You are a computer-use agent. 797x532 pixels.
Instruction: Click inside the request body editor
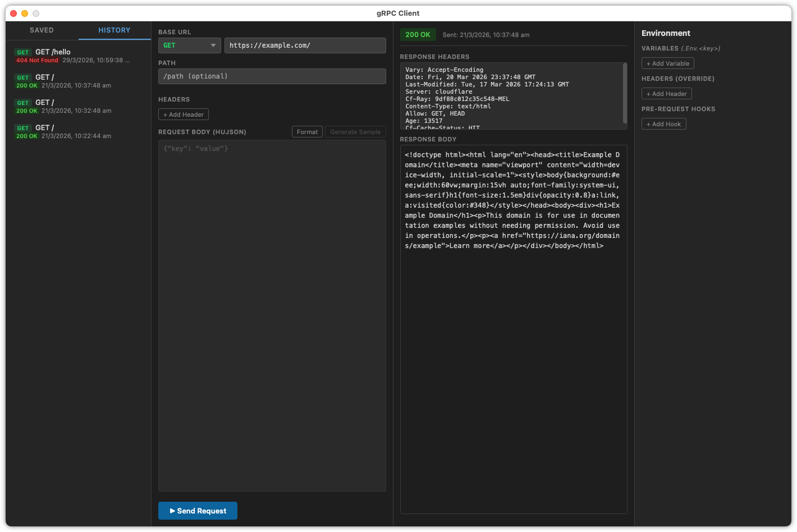click(272, 314)
